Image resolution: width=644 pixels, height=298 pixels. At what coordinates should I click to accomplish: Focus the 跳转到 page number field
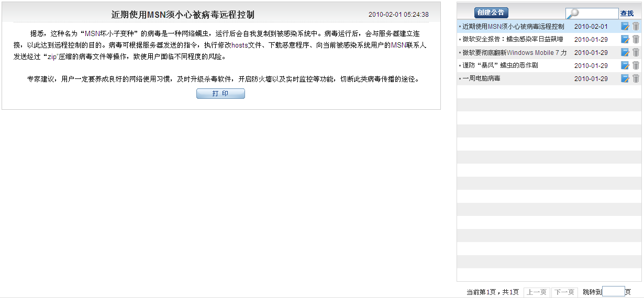614,292
